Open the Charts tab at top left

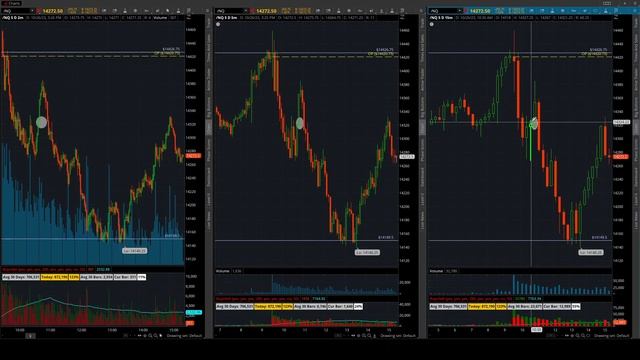(x=12, y=3)
